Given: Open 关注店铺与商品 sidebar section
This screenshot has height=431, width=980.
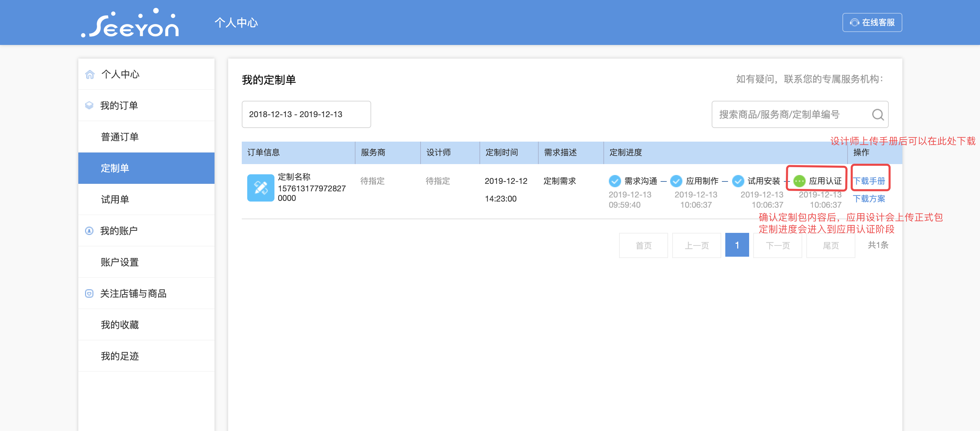Looking at the screenshot, I should click(146, 293).
